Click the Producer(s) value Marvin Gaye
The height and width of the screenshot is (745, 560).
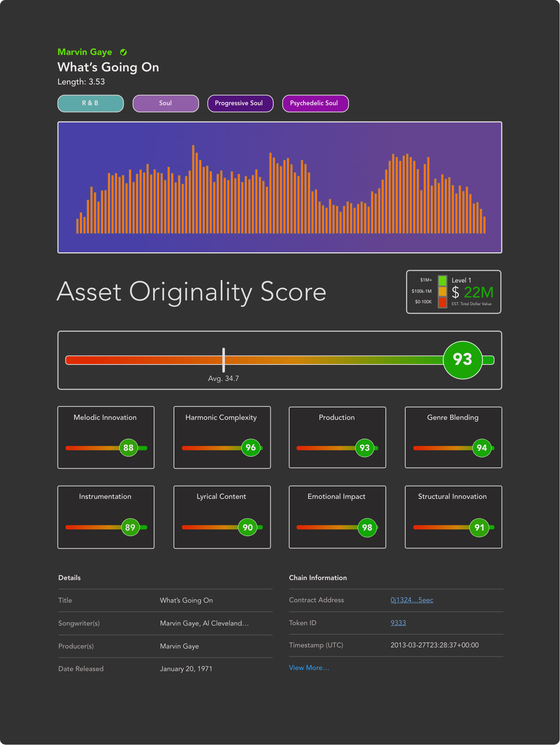coord(179,646)
